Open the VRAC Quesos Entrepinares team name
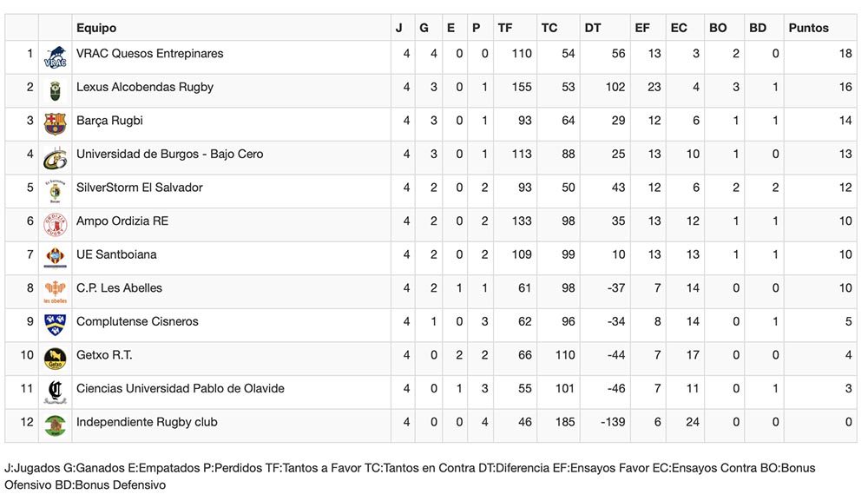 [149, 54]
